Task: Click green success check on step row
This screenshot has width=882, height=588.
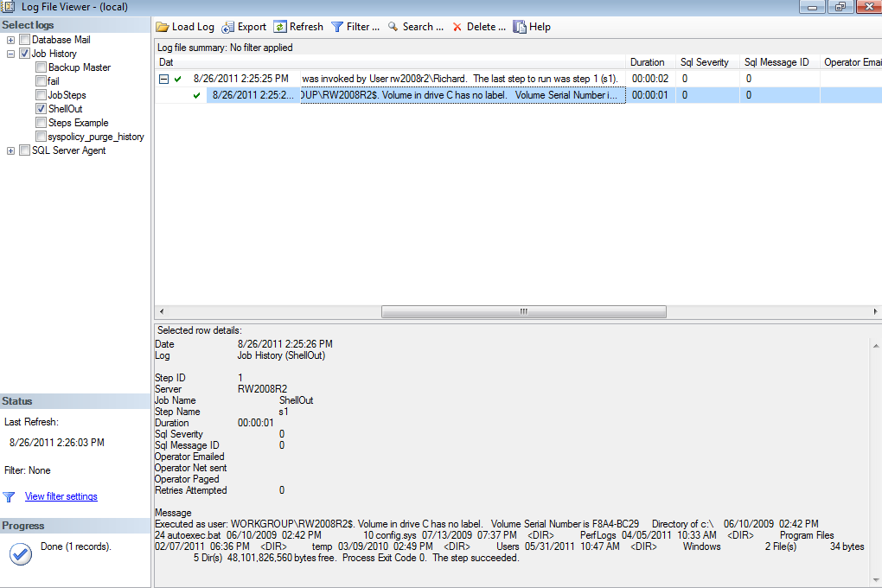Action: (x=196, y=96)
